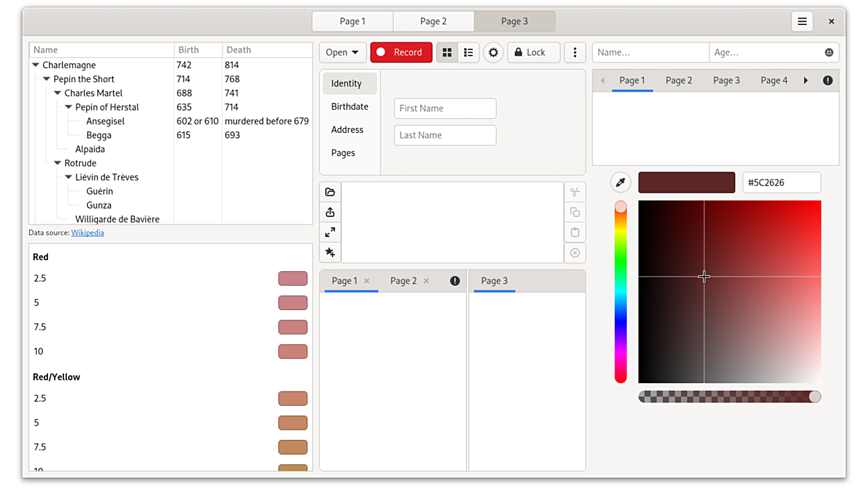Click the open folder icon in vertical toolbar
Image resolution: width=868 pixels, height=488 pixels.
point(330,192)
